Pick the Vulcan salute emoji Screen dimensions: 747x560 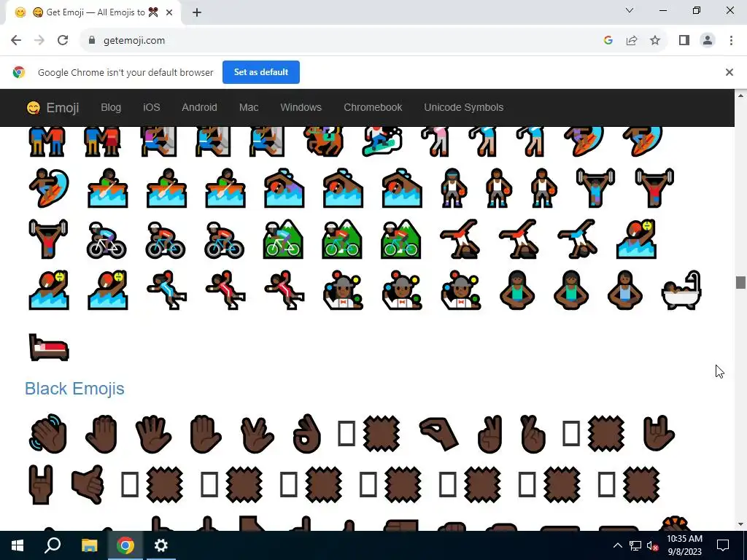[x=257, y=434]
